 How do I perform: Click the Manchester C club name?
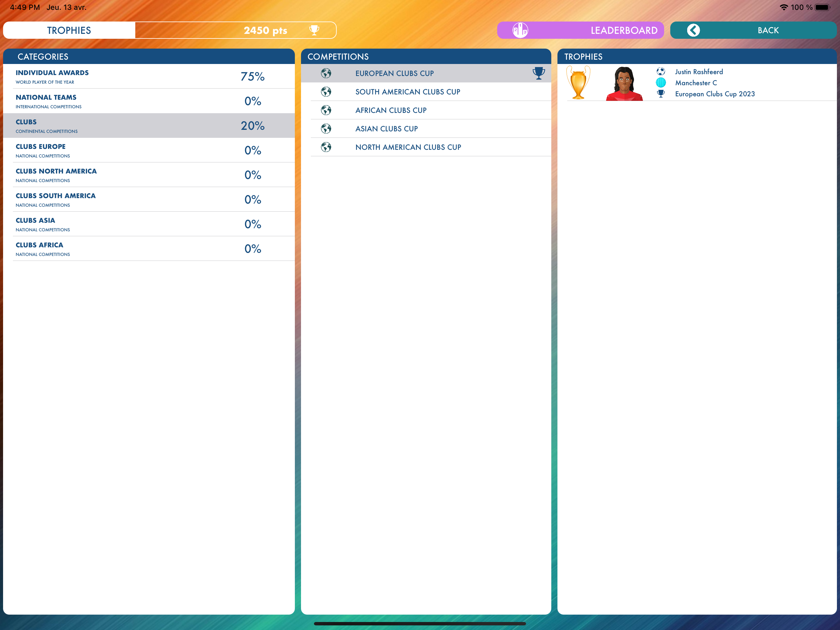(x=696, y=82)
